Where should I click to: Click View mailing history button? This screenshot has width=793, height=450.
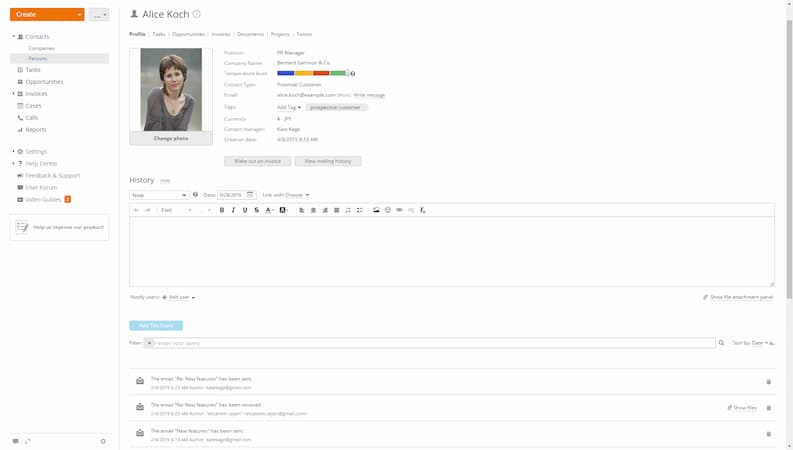(328, 161)
